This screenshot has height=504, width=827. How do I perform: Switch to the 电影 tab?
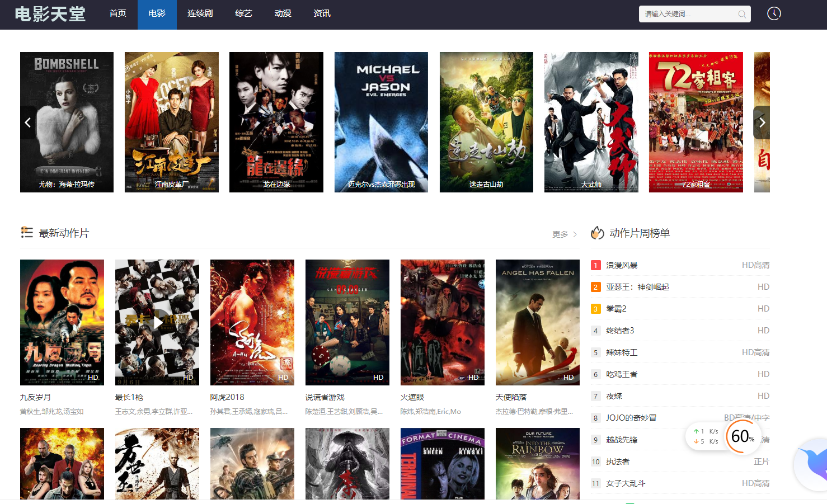[157, 13]
